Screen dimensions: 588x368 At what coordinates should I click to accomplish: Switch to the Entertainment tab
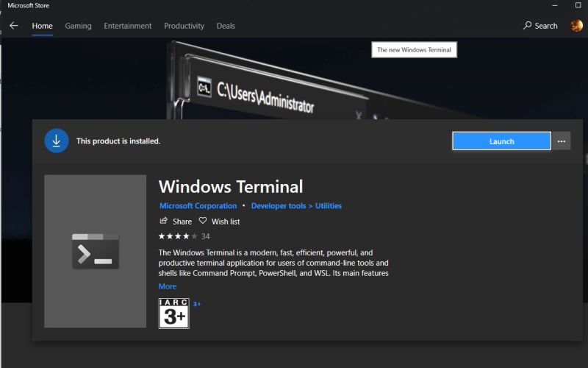(x=127, y=26)
